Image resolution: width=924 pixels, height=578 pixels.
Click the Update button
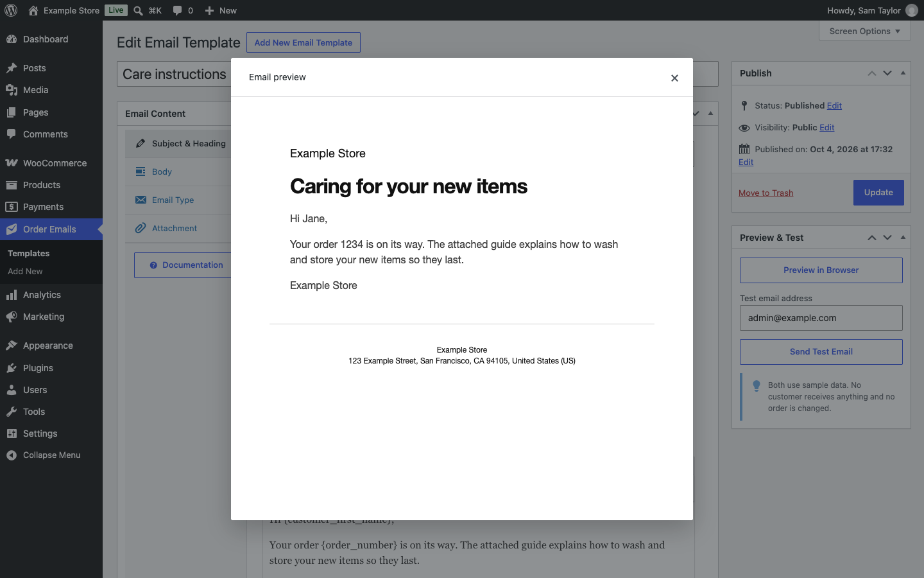pos(878,193)
